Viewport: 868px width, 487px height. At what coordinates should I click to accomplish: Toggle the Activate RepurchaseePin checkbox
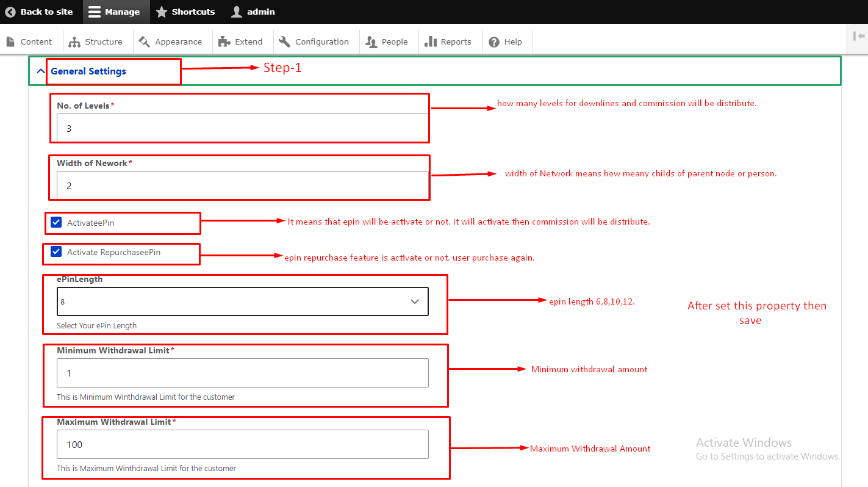tap(56, 252)
